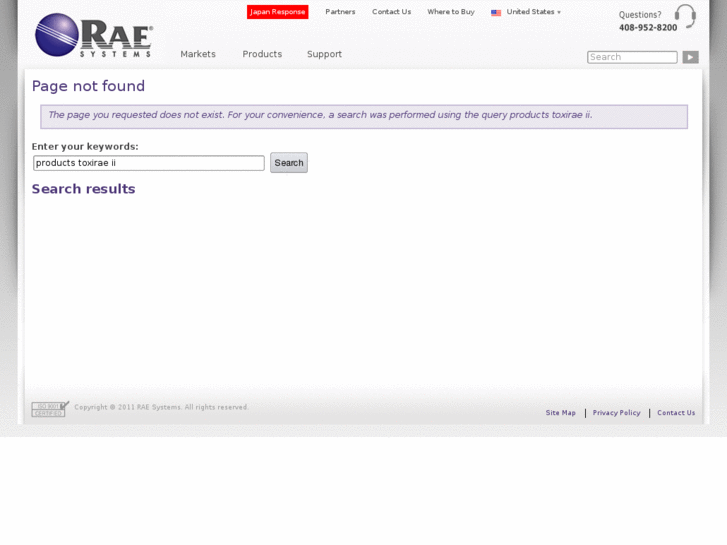727x545 pixels.
Task: Open the Site Map footer link
Action: 560,412
